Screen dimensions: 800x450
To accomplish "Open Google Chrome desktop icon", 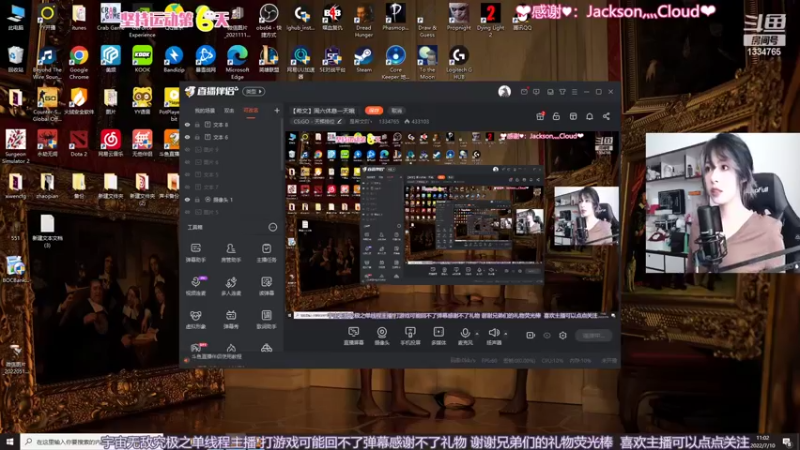I will coord(79,62).
